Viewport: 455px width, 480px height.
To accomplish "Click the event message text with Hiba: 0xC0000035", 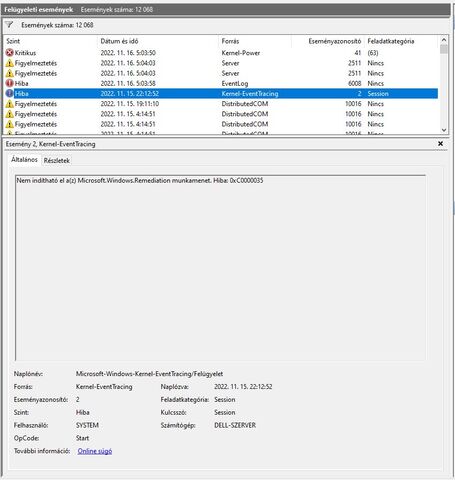I will tap(140, 180).
